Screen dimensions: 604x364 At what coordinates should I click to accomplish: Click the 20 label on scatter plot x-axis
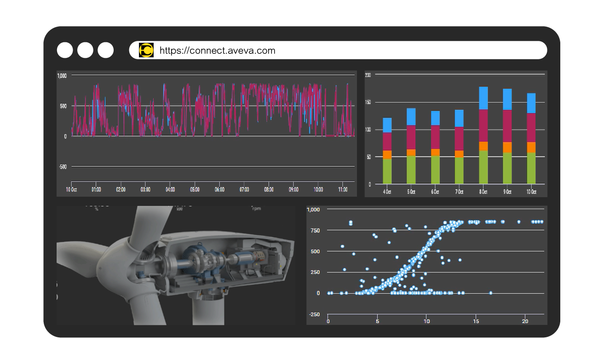point(525,321)
